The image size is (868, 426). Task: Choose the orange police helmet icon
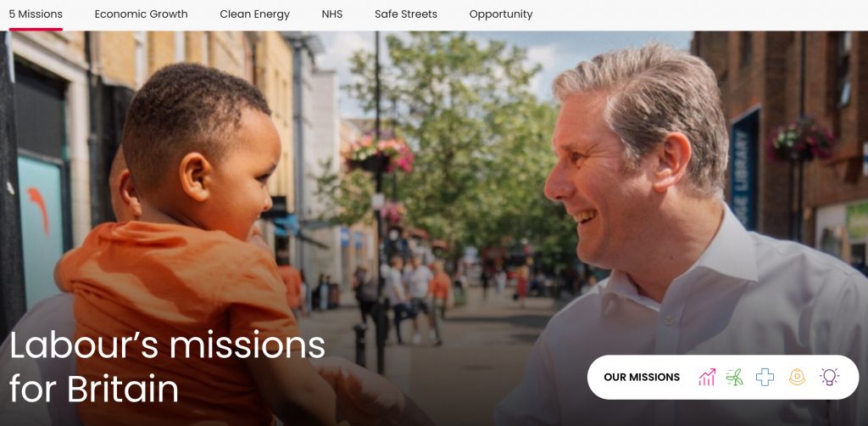[x=797, y=378]
